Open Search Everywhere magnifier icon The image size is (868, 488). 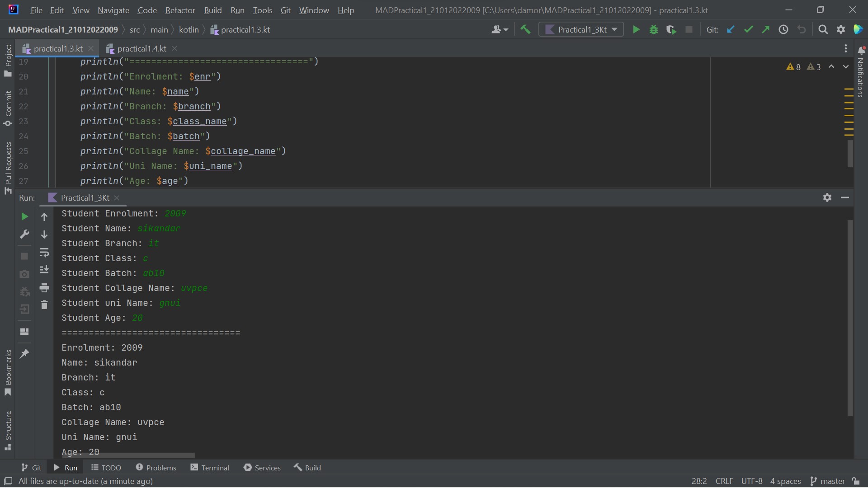[823, 30]
